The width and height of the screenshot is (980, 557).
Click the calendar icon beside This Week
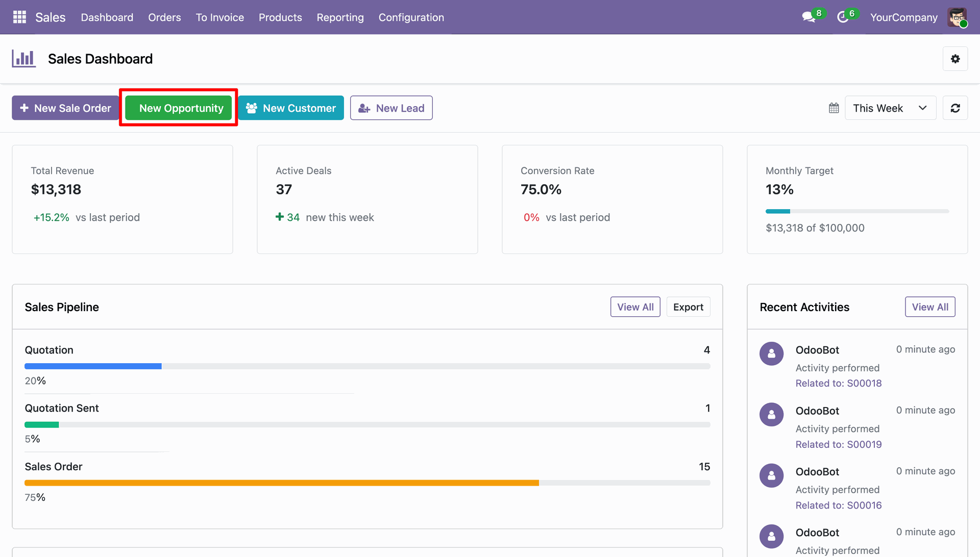point(834,108)
